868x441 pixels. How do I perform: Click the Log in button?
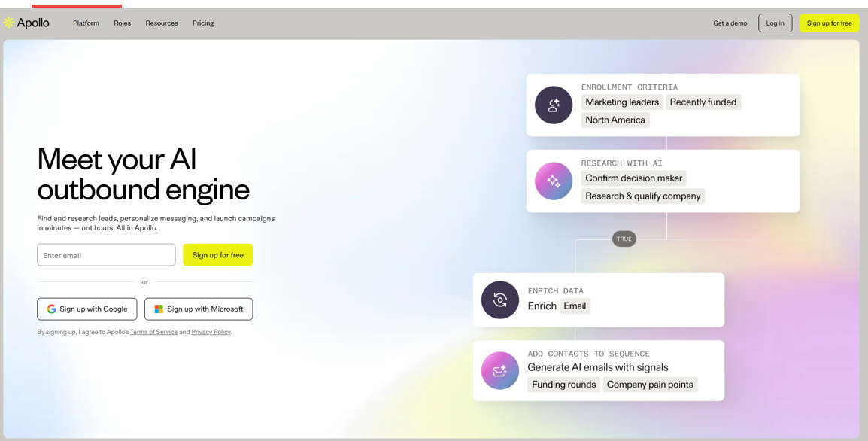pyautogui.click(x=775, y=23)
